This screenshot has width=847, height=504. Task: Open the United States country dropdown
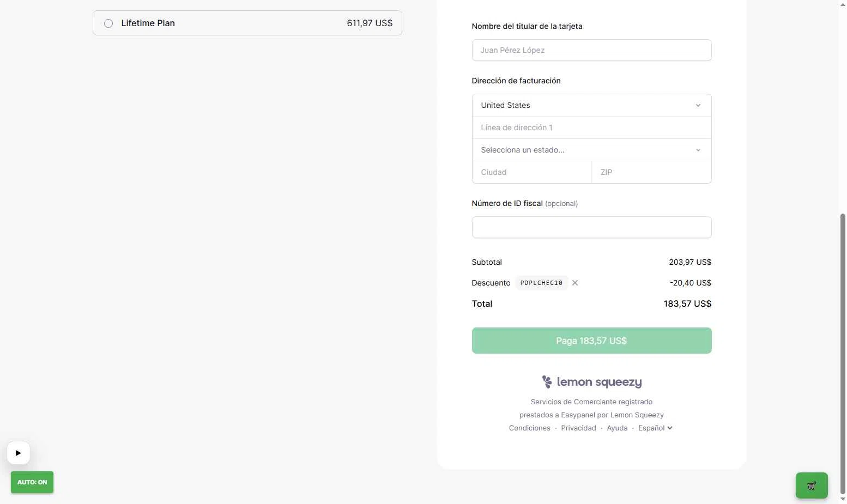(x=591, y=105)
